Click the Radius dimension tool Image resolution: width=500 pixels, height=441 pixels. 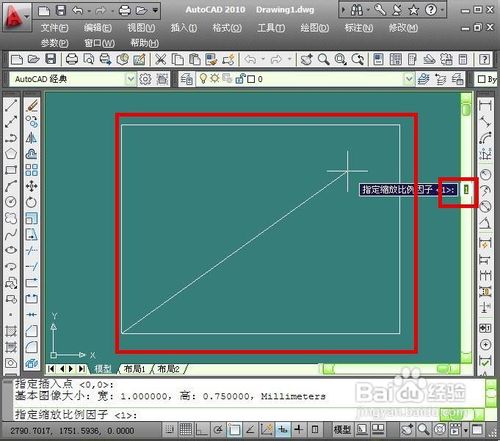pyautogui.click(x=485, y=174)
